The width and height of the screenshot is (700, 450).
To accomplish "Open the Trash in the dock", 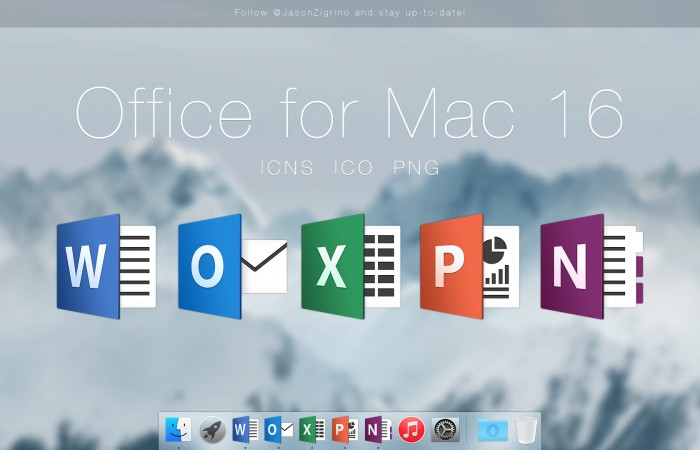I will [x=526, y=429].
